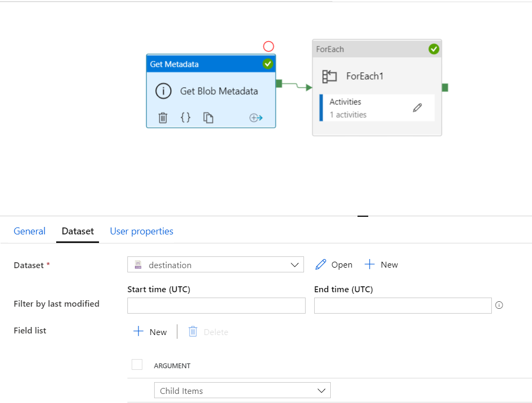
Task: Click the panel resize handle bar
Action: pyautogui.click(x=363, y=216)
